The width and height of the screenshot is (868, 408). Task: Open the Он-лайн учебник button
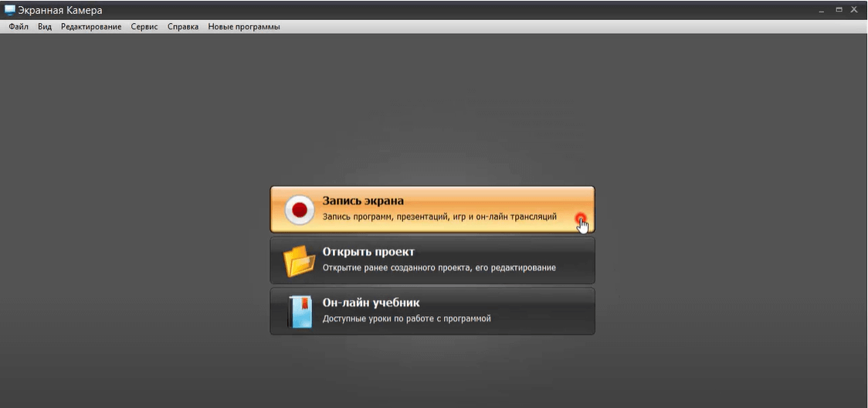(432, 311)
